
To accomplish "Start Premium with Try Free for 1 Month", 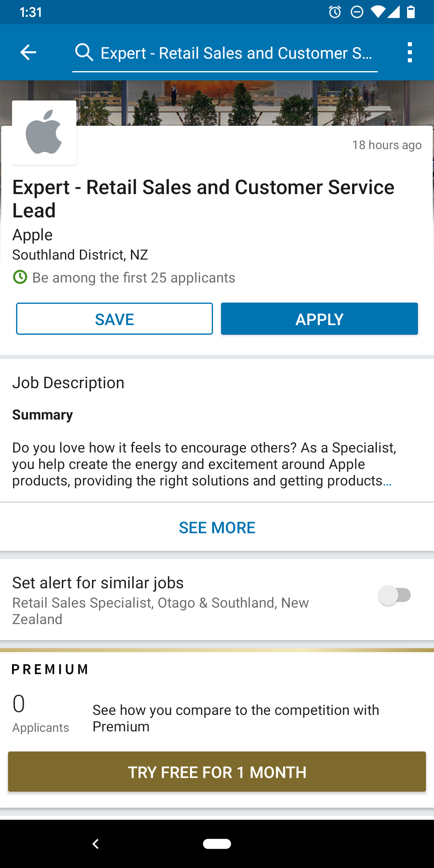I will tap(217, 772).
